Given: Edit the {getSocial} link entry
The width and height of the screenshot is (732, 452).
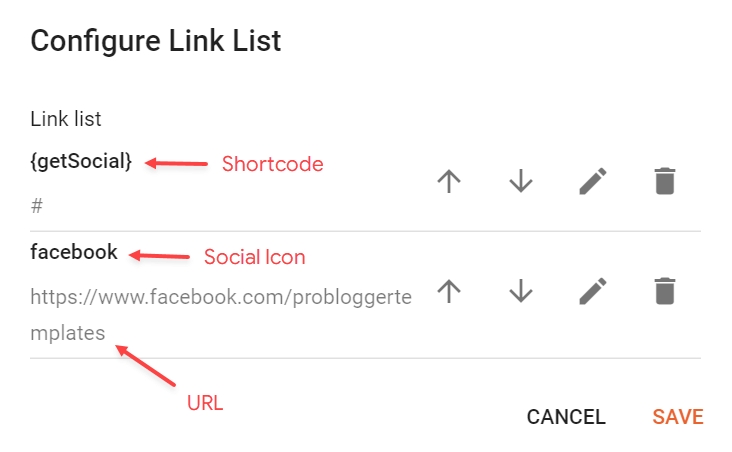Looking at the screenshot, I should pos(593,182).
